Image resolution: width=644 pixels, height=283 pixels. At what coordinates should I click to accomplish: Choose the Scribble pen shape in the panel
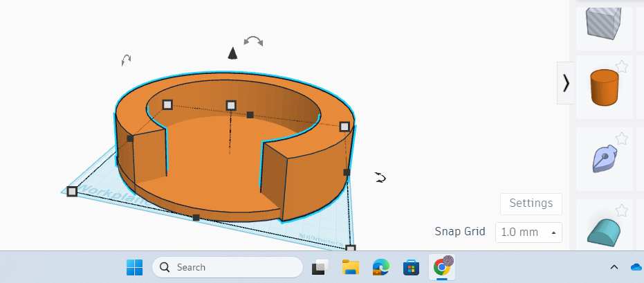pos(604,158)
